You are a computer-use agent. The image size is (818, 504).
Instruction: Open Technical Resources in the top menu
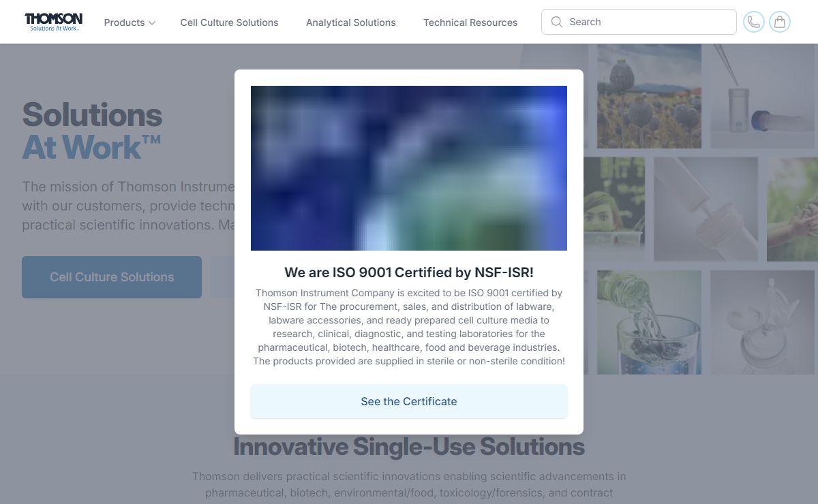click(x=470, y=22)
